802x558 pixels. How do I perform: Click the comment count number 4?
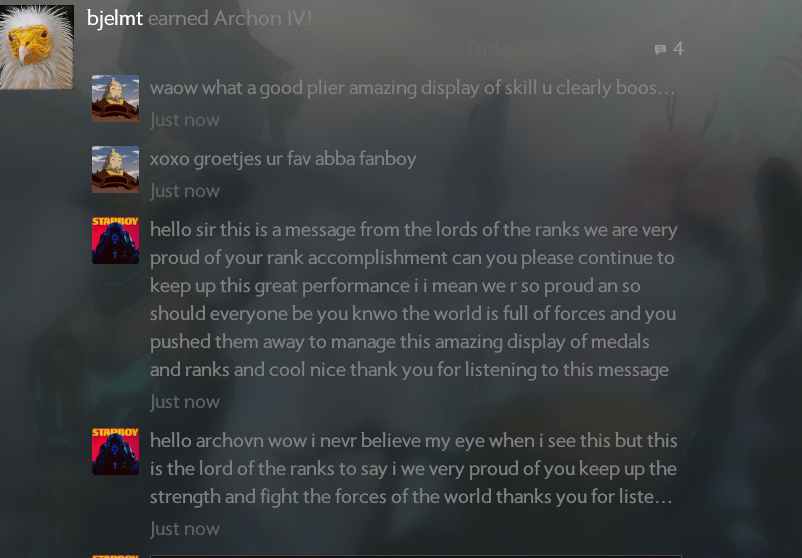tap(678, 49)
